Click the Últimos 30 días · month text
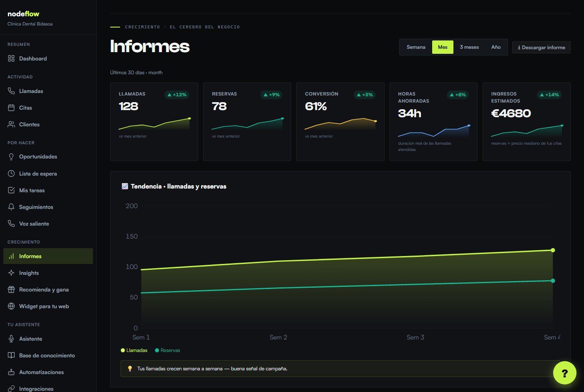Screen dimensions: 584x392 (136, 73)
